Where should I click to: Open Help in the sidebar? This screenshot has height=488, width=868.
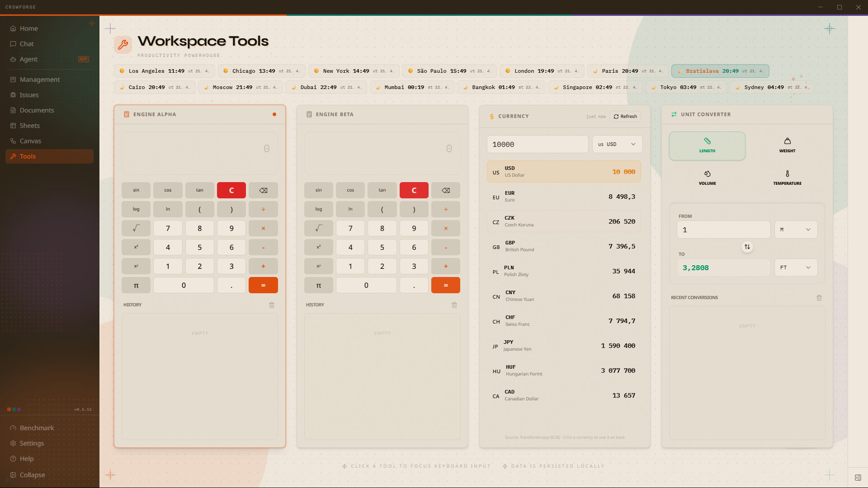[49, 459]
